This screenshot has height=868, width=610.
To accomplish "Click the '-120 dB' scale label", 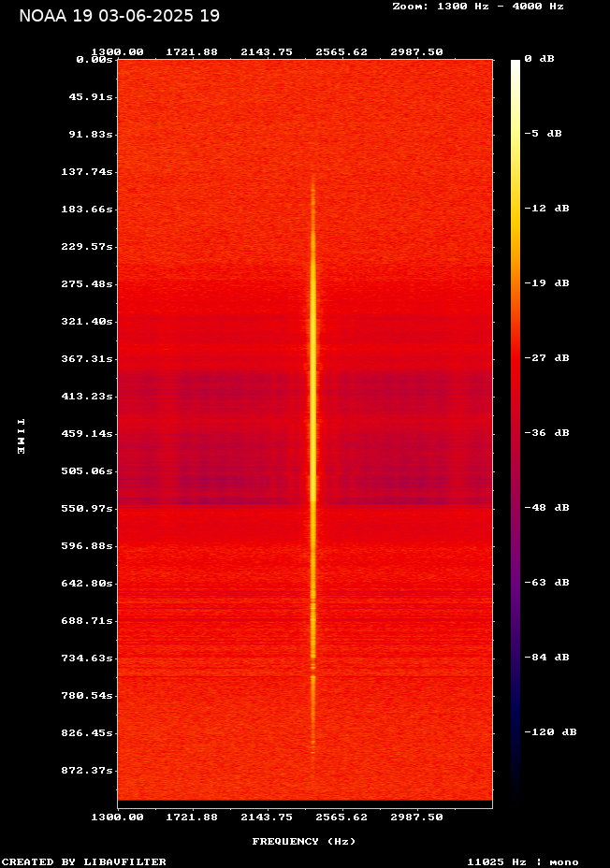I will [x=551, y=731].
